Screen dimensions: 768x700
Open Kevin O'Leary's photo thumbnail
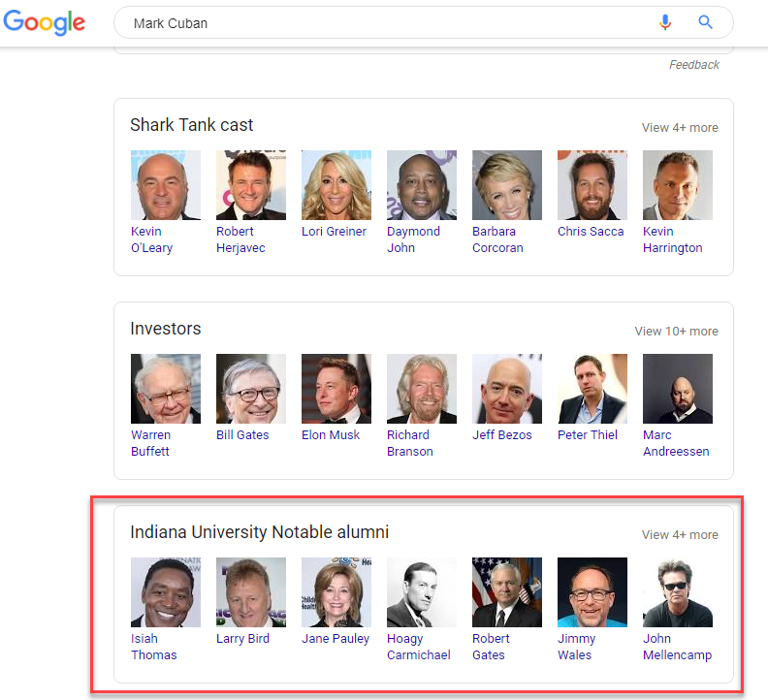pyautogui.click(x=166, y=185)
